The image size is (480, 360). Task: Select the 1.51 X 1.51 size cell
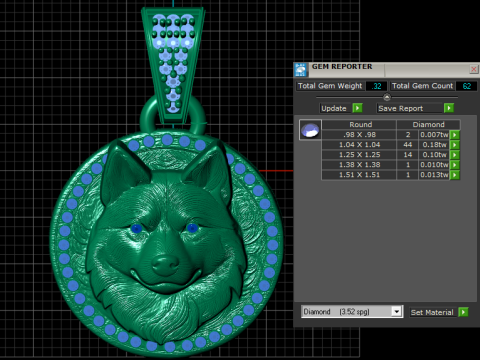tap(359, 175)
